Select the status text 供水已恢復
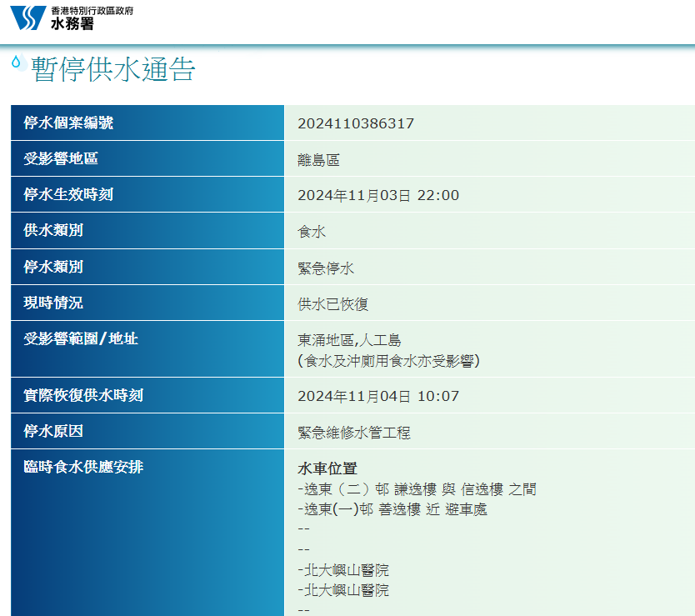 [x=332, y=304]
